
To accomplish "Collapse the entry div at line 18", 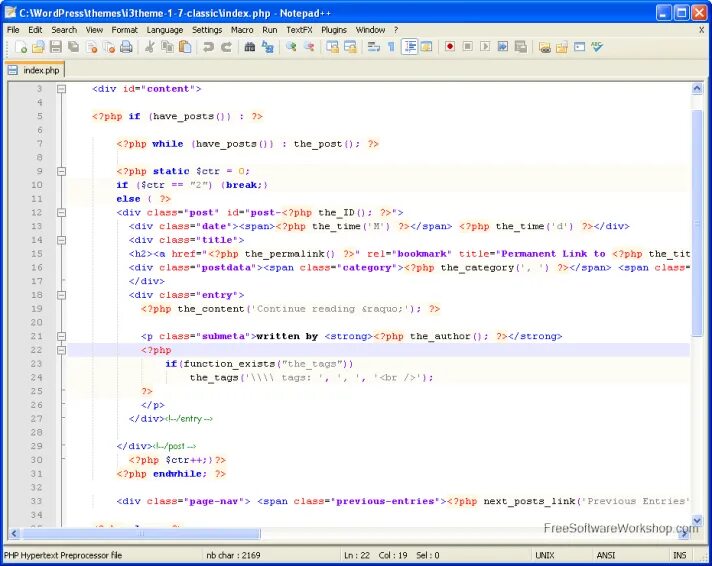I will (61, 295).
